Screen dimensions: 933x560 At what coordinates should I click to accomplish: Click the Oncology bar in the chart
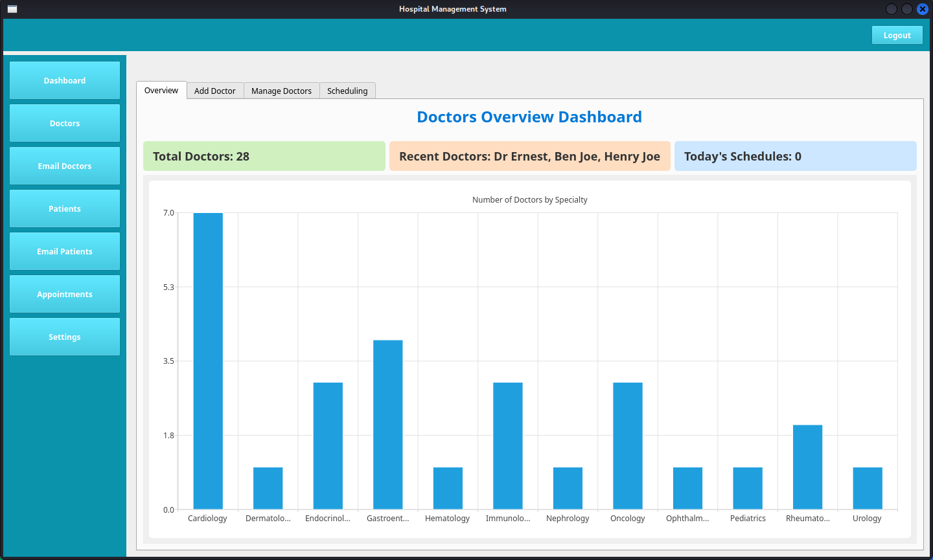[x=627, y=445]
